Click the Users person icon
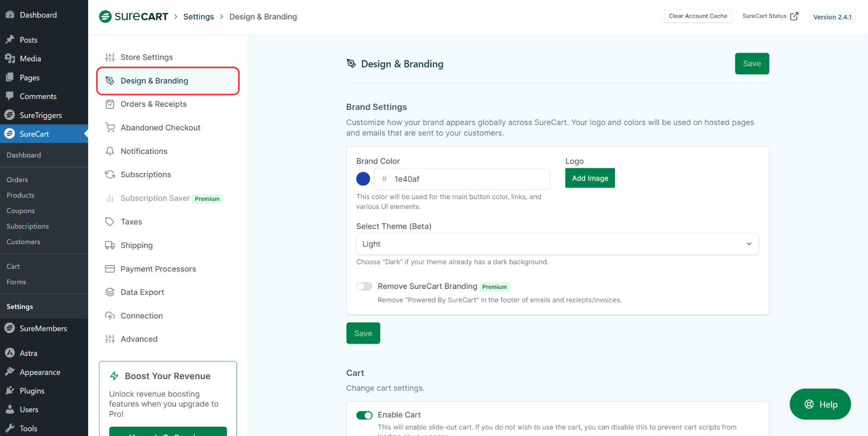 click(x=10, y=409)
